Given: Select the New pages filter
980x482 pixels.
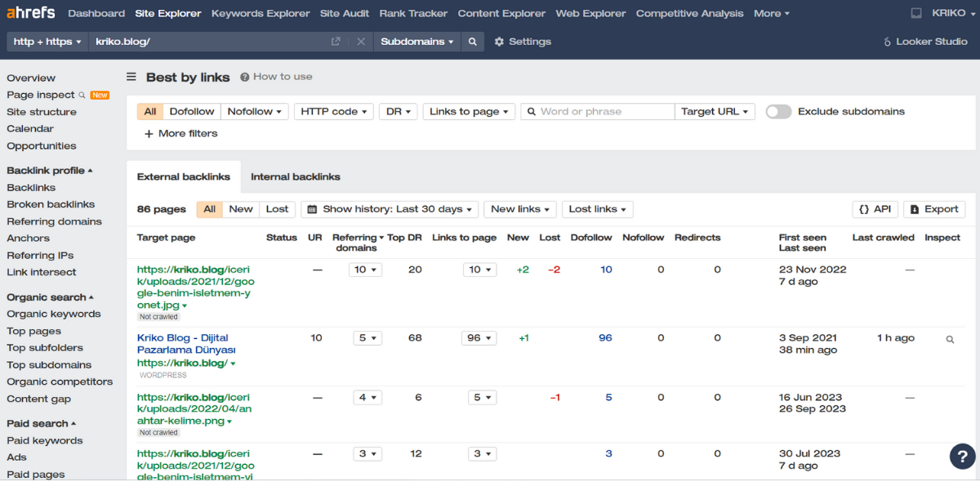Looking at the screenshot, I should tap(241, 209).
